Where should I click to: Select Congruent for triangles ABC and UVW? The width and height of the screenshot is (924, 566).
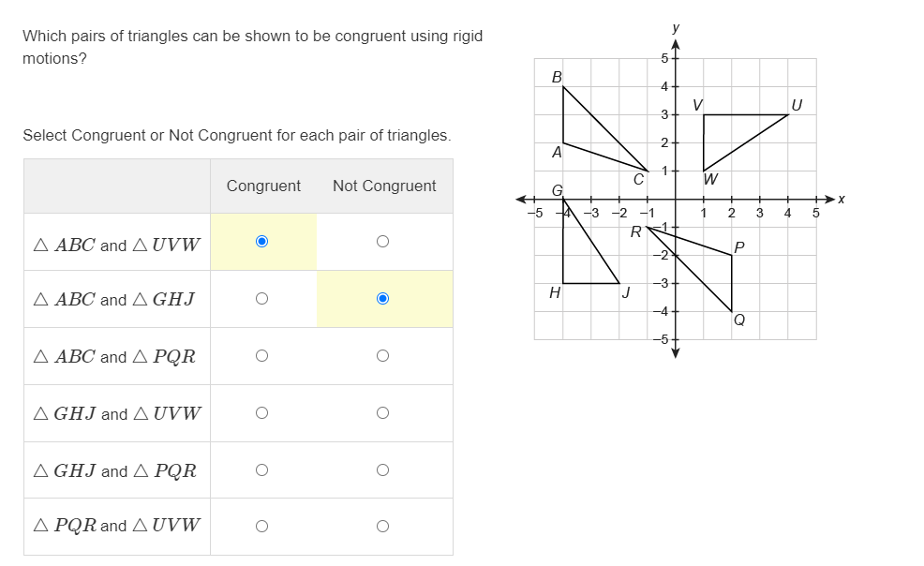[x=262, y=241]
